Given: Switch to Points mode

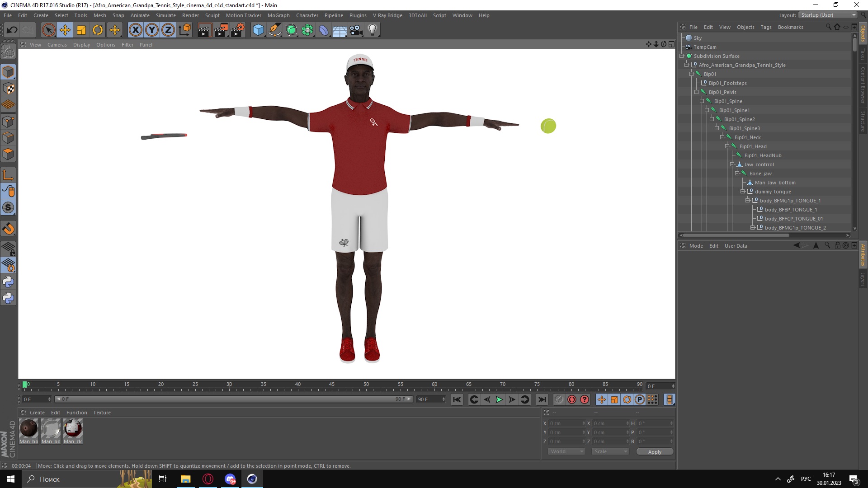Looking at the screenshot, I should point(8,122).
